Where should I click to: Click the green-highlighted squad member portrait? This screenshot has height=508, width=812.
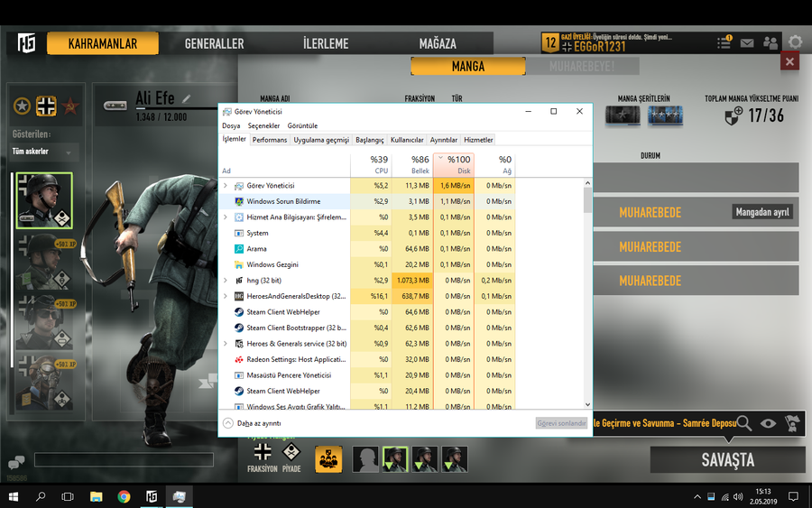pos(395,459)
